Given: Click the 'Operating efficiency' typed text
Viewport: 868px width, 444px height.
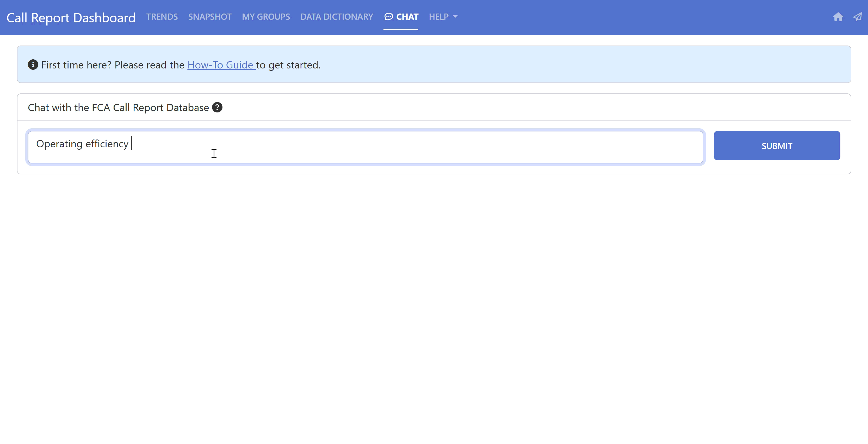Looking at the screenshot, I should pyautogui.click(x=82, y=144).
